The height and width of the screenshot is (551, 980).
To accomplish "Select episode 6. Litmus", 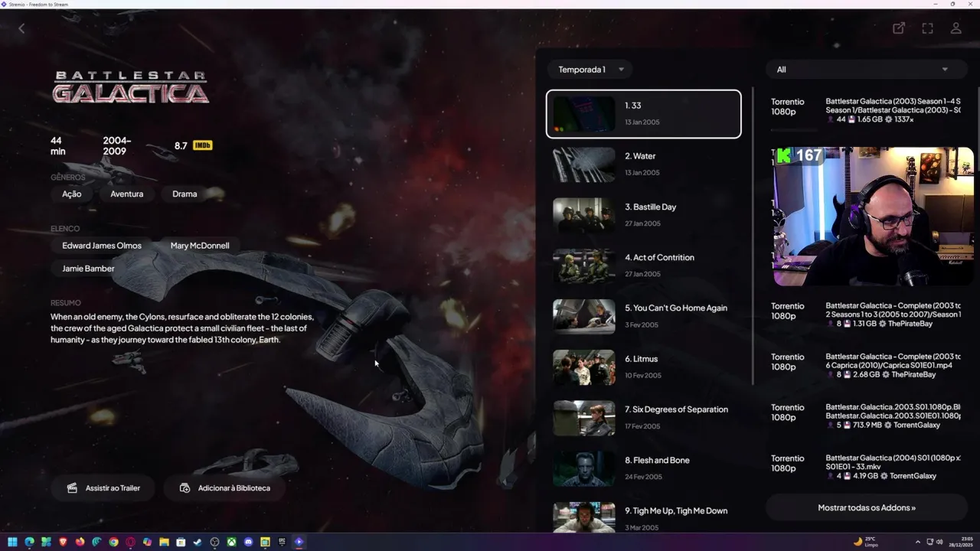I will 643,367.
